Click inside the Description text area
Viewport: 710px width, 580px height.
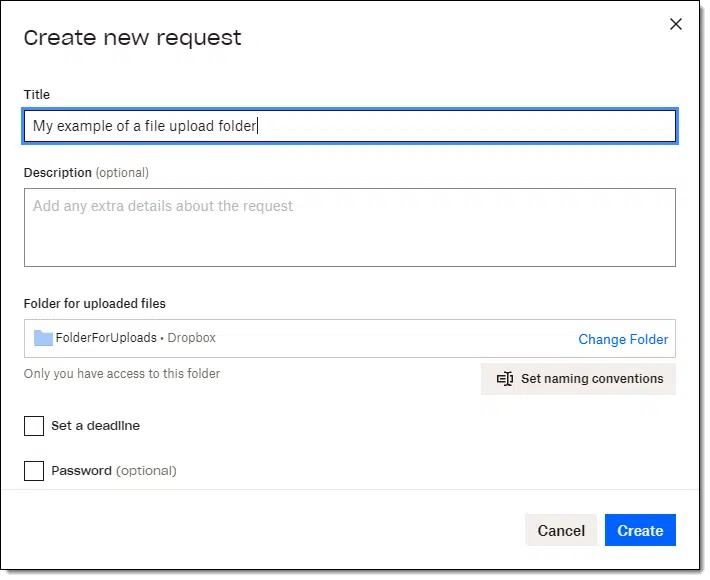click(350, 227)
